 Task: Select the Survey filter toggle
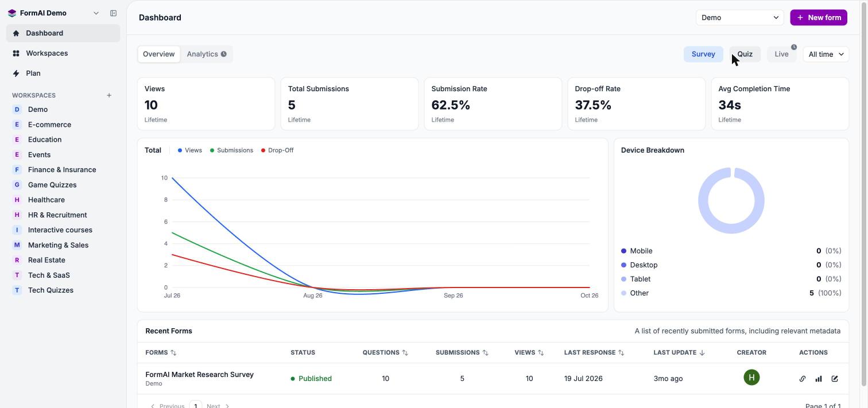pyautogui.click(x=703, y=54)
